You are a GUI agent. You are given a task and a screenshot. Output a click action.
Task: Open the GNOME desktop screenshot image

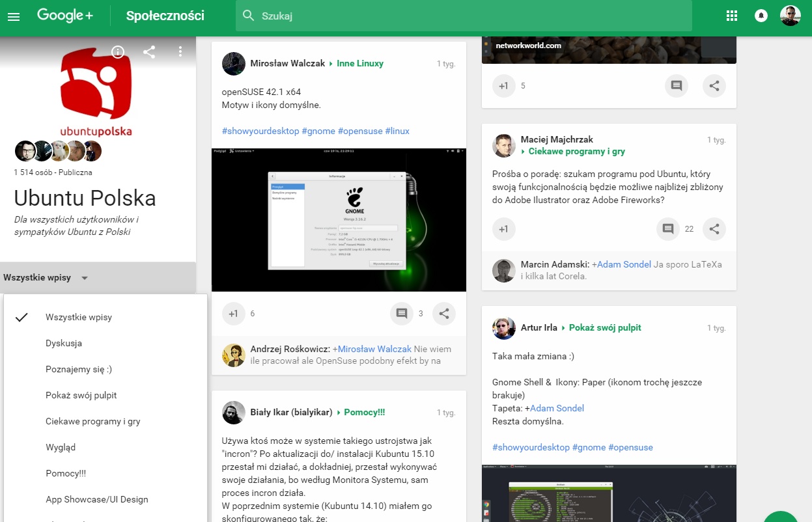click(x=339, y=220)
